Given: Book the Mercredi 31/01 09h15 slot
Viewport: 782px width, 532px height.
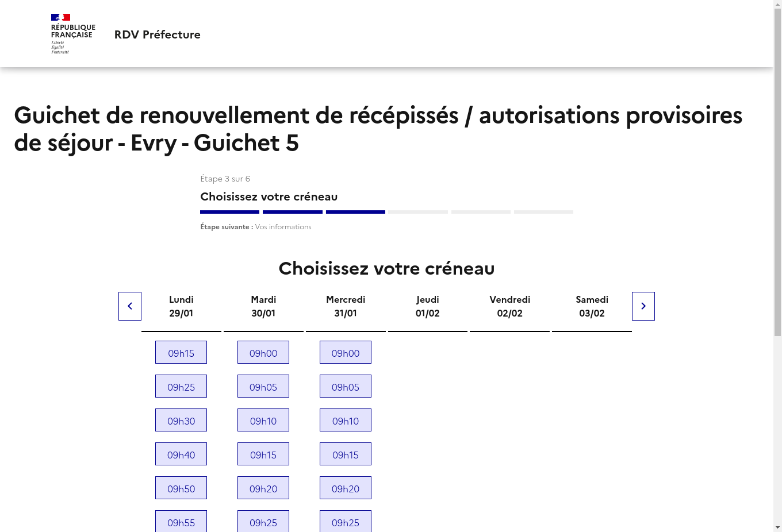Looking at the screenshot, I should click(x=346, y=454).
